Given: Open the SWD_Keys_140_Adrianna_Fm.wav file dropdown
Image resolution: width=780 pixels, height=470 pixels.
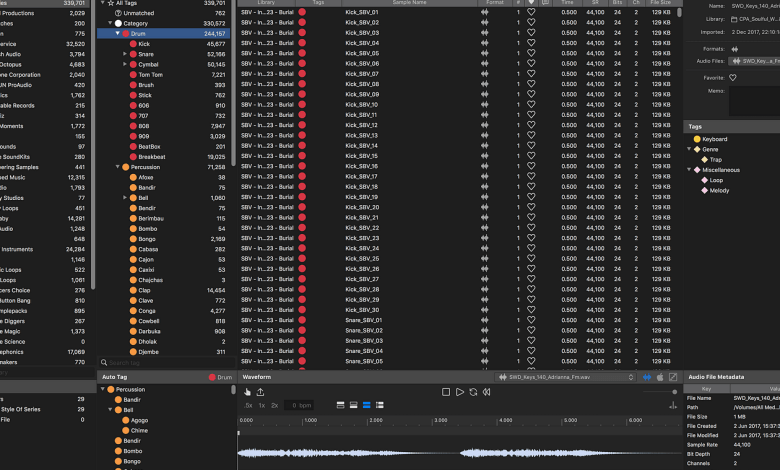Looking at the screenshot, I should [566, 377].
